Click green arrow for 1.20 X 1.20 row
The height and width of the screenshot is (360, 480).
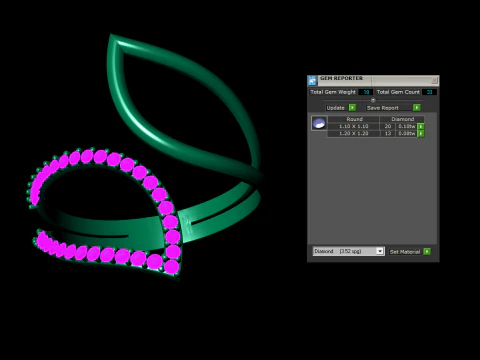click(x=421, y=134)
